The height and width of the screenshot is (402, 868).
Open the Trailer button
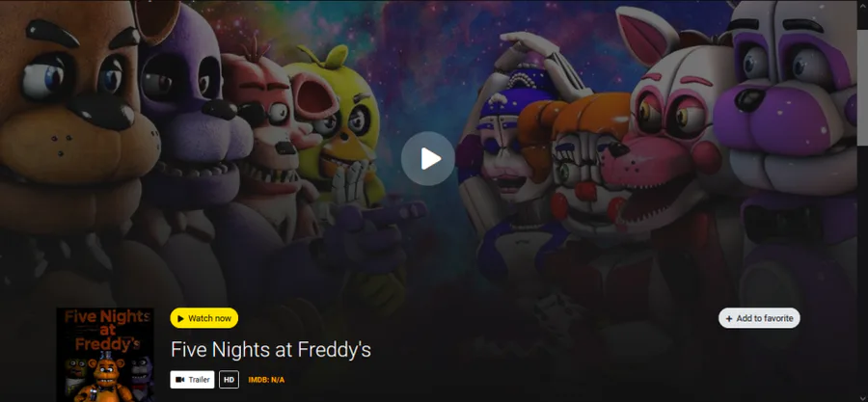[x=192, y=379]
